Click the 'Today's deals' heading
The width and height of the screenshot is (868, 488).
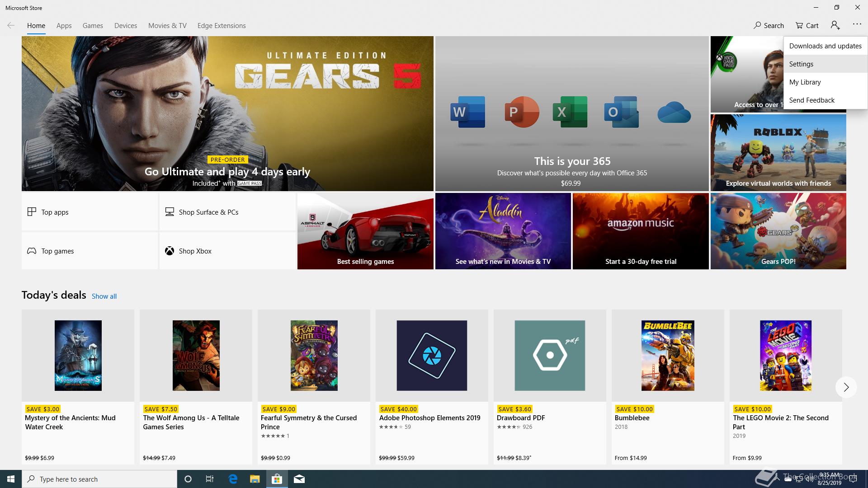click(54, 295)
